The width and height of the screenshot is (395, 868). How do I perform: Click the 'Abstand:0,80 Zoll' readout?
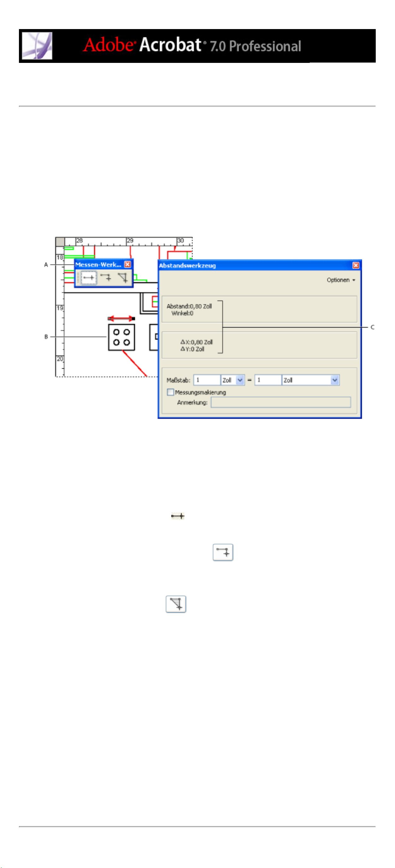(x=189, y=306)
